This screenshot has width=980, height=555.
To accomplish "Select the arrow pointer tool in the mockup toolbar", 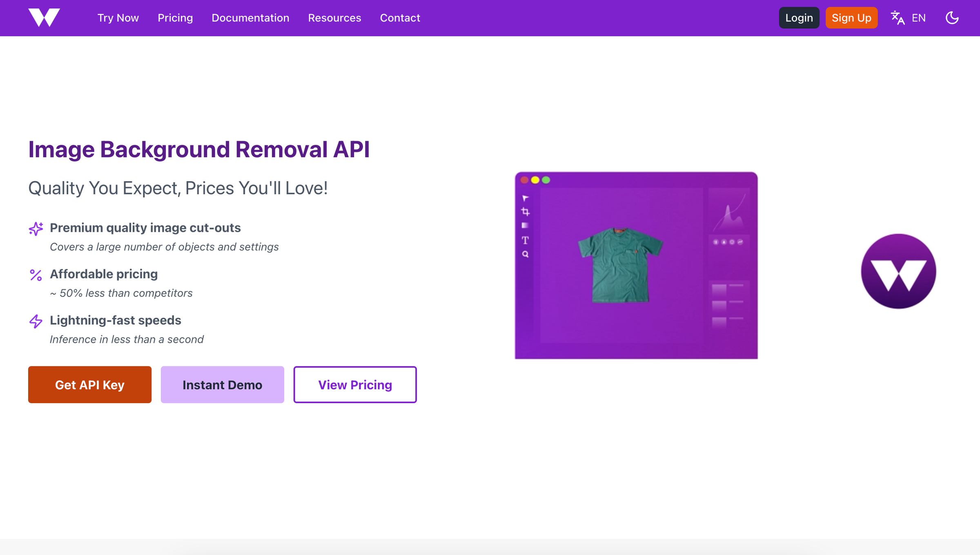I will tap(526, 198).
